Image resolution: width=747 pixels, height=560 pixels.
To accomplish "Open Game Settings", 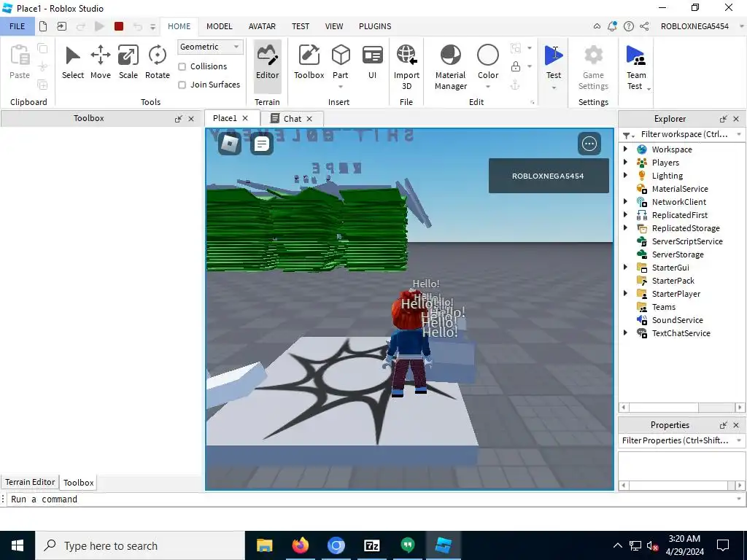I will [593, 66].
